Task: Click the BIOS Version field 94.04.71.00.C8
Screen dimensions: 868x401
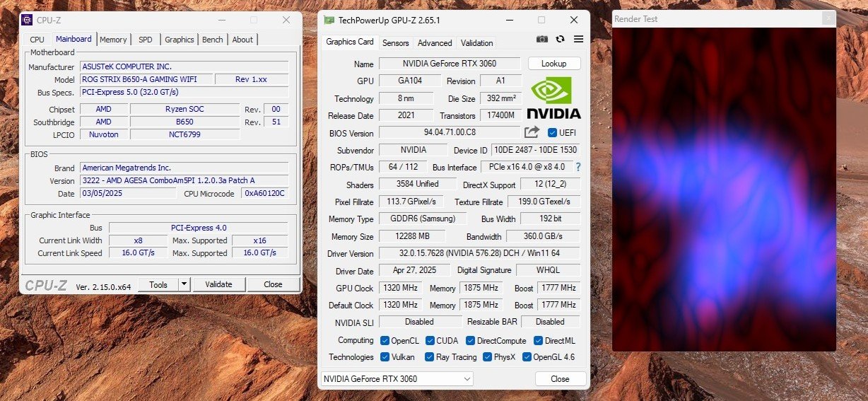Action: [450, 132]
